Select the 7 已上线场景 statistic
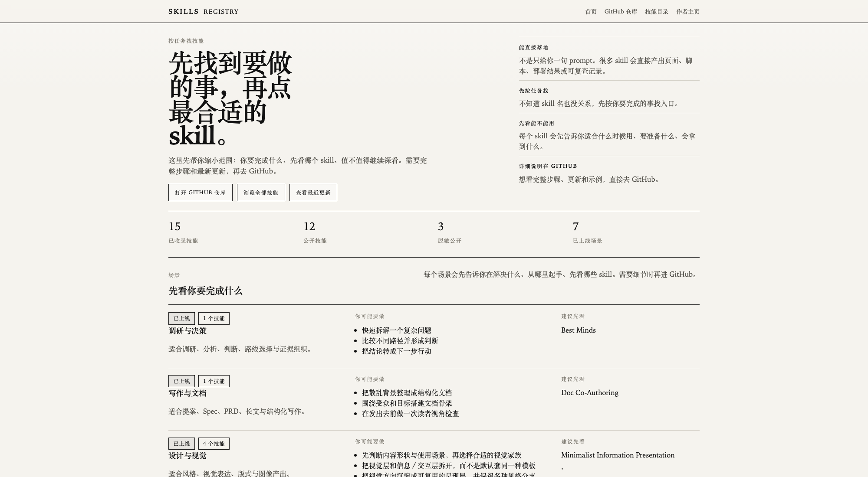 click(x=588, y=232)
